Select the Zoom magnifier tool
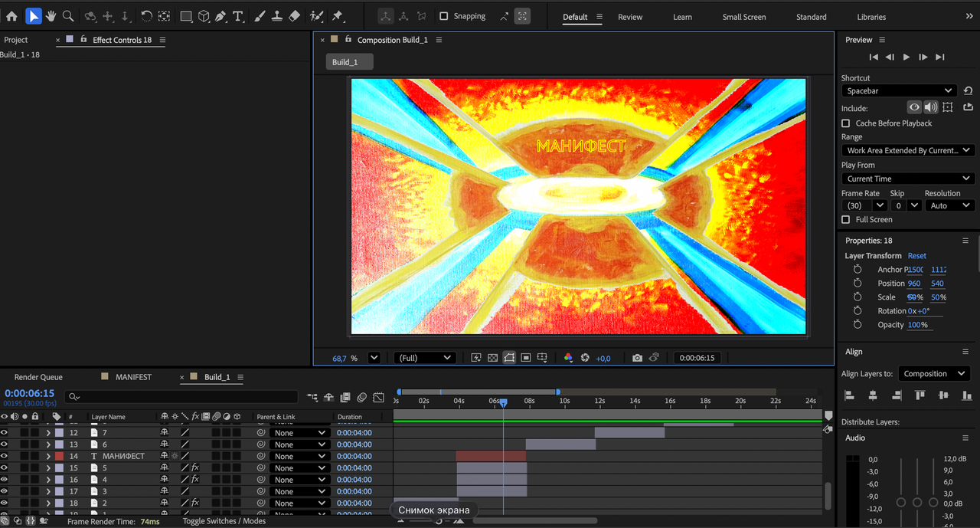The image size is (980, 528). [68, 16]
